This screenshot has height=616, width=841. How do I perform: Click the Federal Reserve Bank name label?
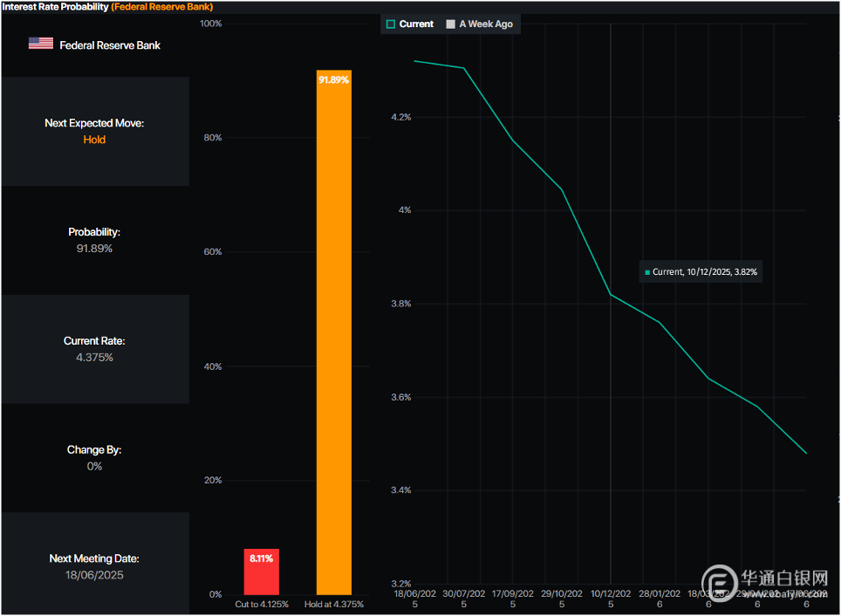pyautogui.click(x=110, y=44)
